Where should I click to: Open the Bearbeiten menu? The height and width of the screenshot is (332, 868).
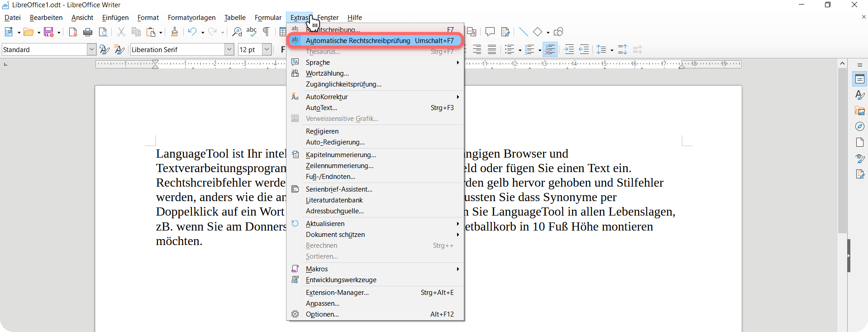[x=46, y=18]
